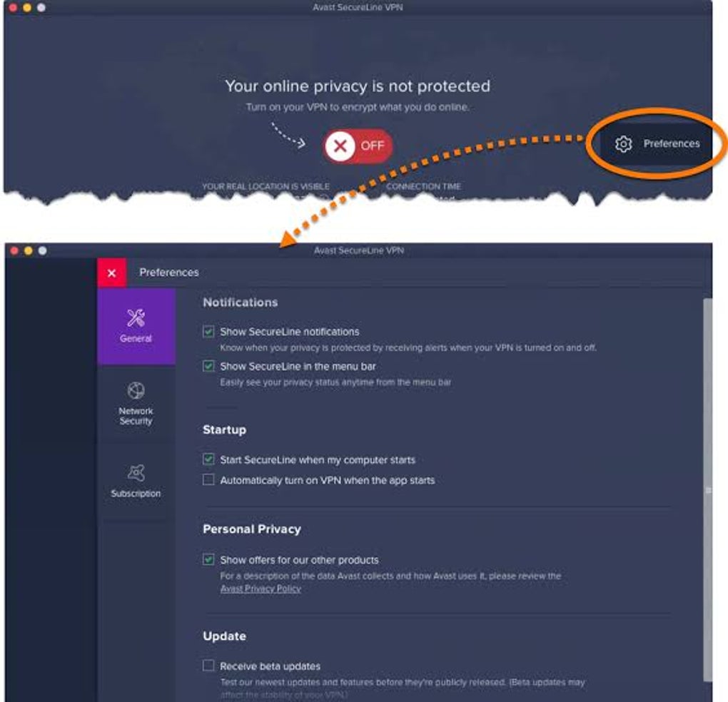This screenshot has width=728, height=702.
Task: Click the yellow minimize dot of lower window
Action: coord(29,250)
